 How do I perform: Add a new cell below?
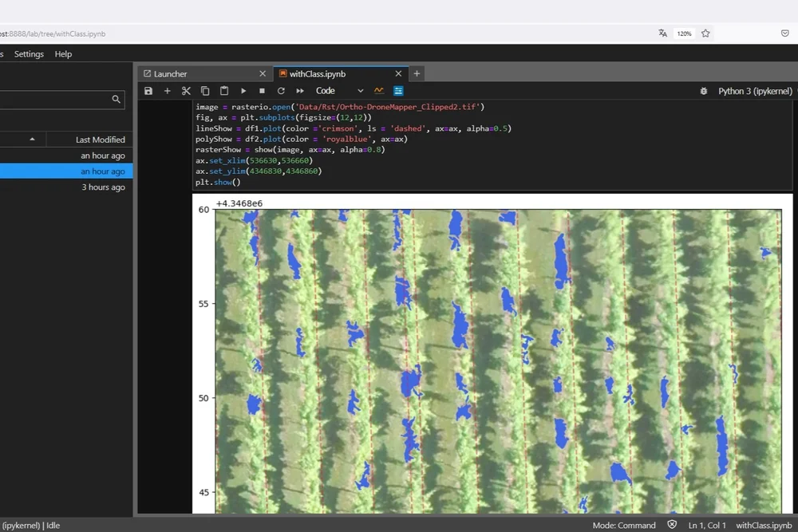click(168, 90)
